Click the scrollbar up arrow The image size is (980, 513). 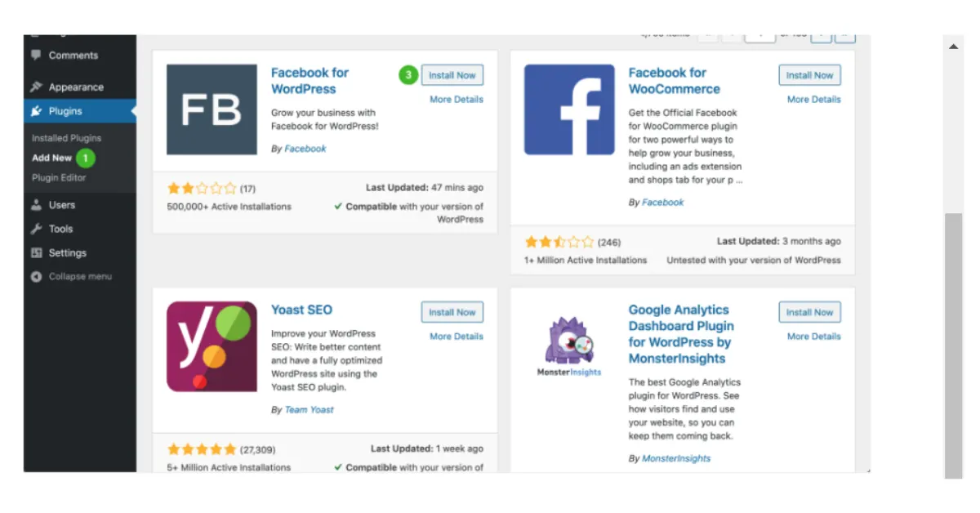[x=953, y=47]
